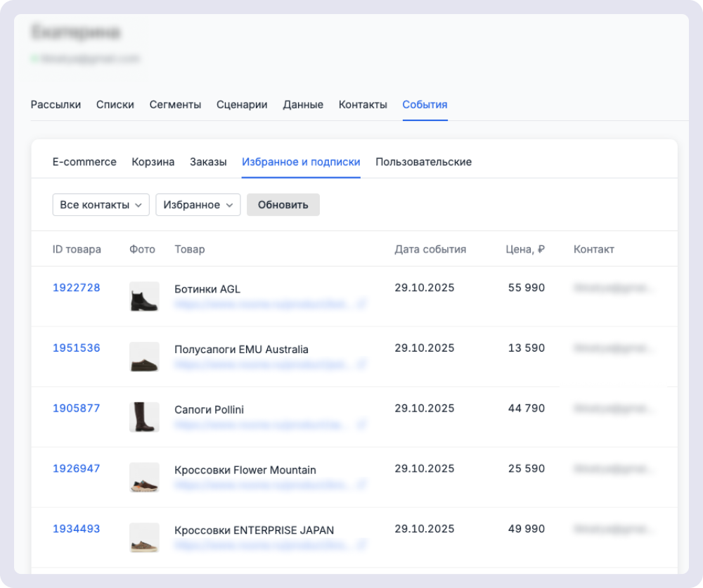This screenshot has width=703, height=588.
Task: Go to the Сегменты tab
Action: (x=175, y=105)
